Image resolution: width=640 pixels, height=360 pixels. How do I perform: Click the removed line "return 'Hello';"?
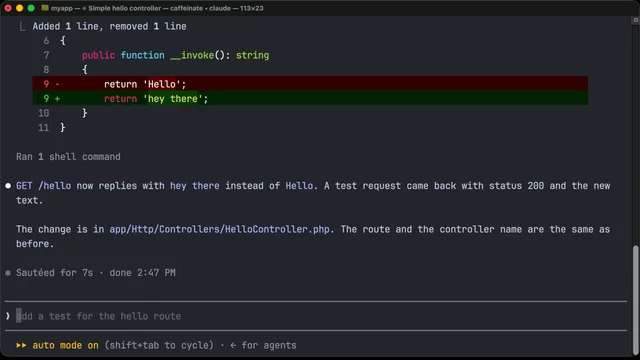(310, 84)
